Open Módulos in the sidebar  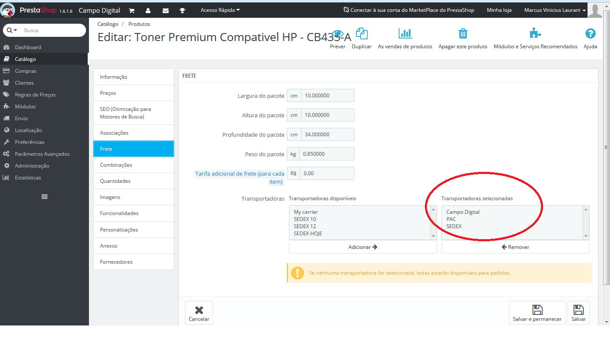click(x=44, y=106)
